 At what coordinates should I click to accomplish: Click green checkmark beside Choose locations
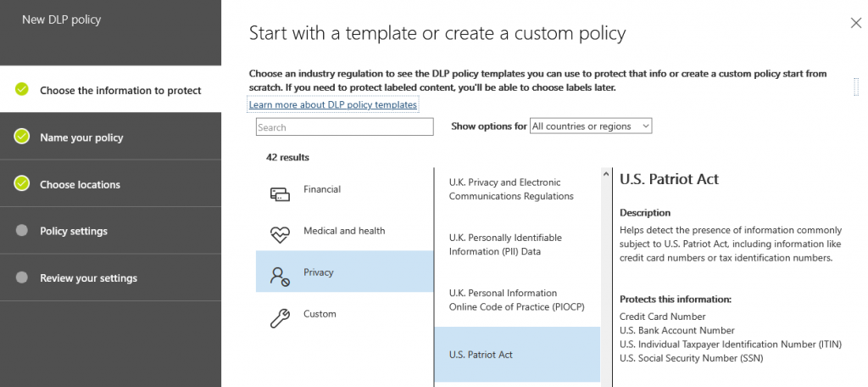22,184
